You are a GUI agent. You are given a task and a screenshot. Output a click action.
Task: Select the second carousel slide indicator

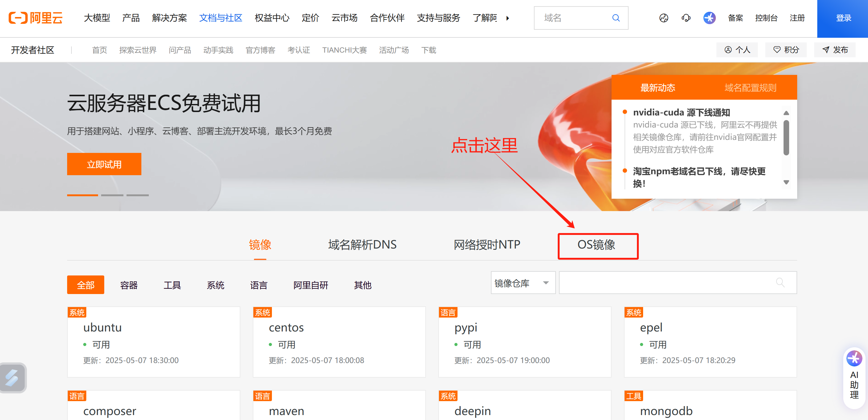[112, 195]
